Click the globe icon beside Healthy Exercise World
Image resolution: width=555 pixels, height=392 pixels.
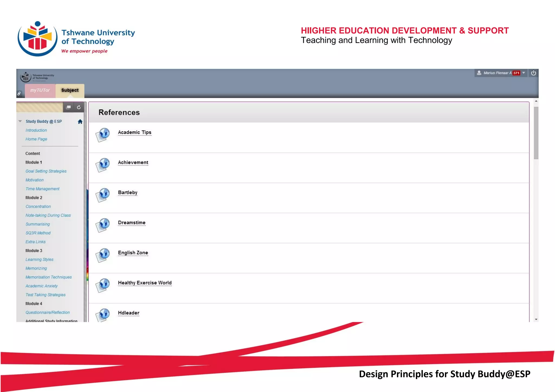coord(103,285)
